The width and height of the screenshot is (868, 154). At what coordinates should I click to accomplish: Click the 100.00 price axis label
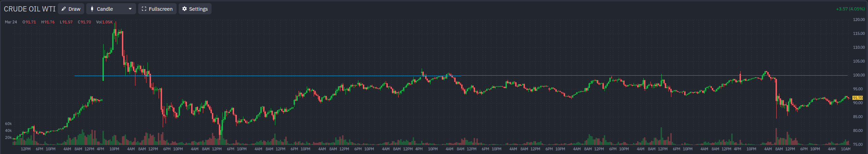click(x=859, y=75)
